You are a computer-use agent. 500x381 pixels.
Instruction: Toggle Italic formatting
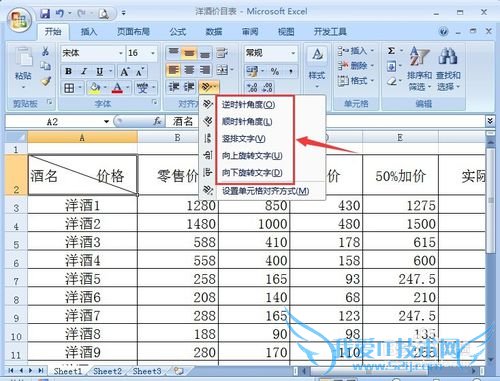tap(84, 71)
